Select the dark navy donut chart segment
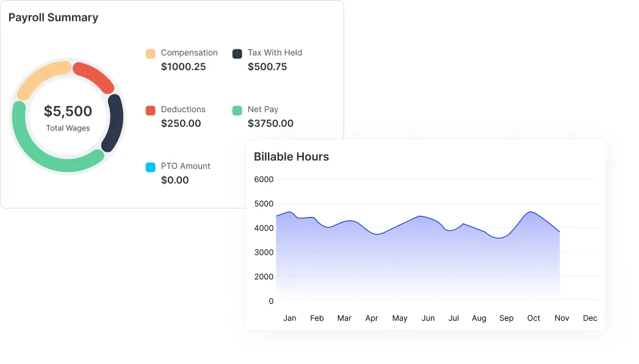Screen dimensions: 639x364 (x=114, y=122)
